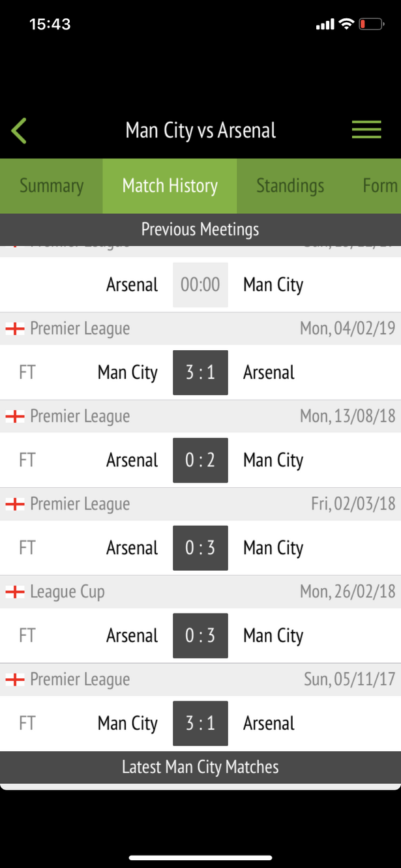The image size is (401, 868).
Task: Select the Match History tab
Action: (170, 186)
